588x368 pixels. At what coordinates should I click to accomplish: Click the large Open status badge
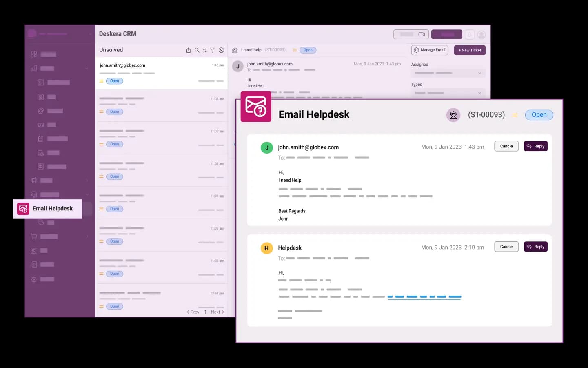539,115
